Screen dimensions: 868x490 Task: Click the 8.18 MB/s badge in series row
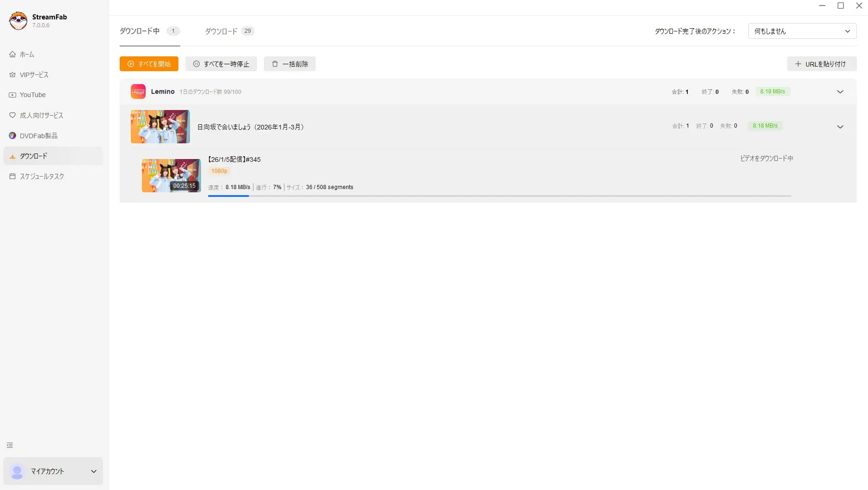[765, 126]
